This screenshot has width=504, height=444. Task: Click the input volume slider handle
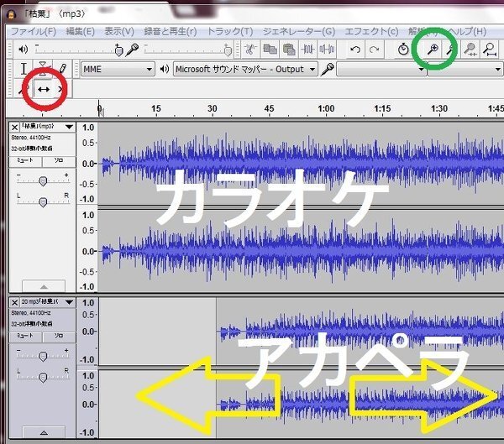[228, 50]
